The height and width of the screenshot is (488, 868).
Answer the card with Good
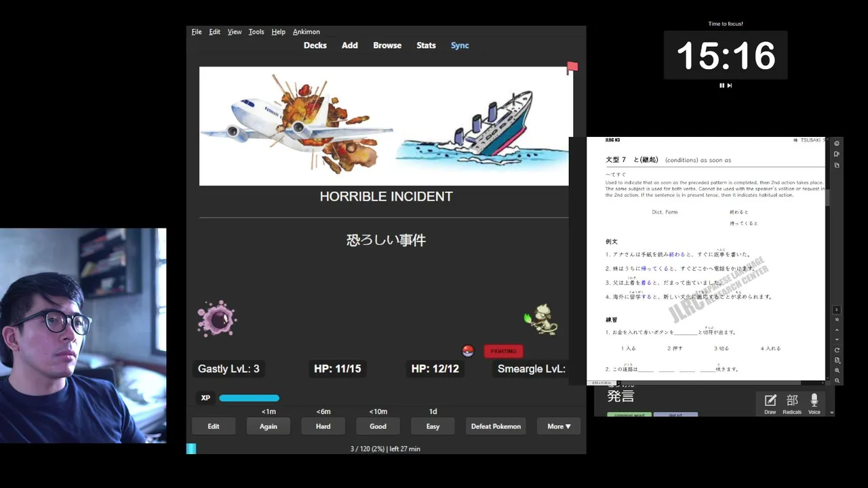click(378, 426)
